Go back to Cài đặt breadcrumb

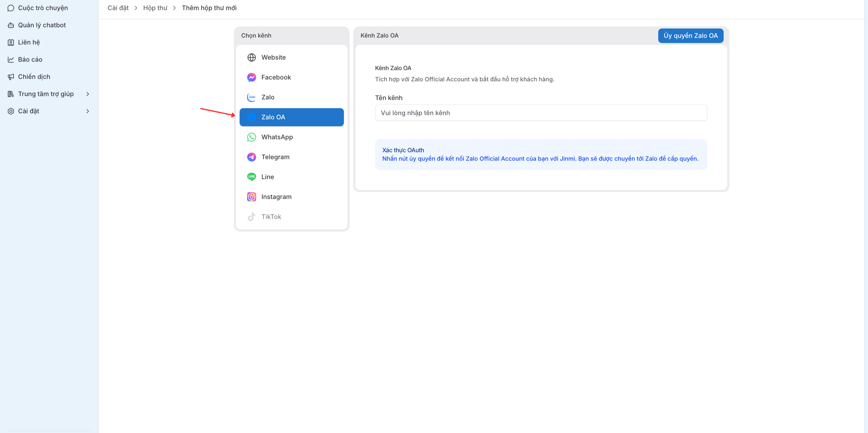(118, 8)
